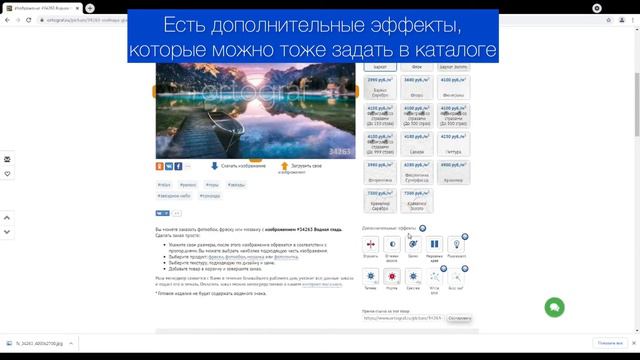
Task: Choose the Флок 3600 rub texture tile
Action: pyautogui.click(x=417, y=87)
